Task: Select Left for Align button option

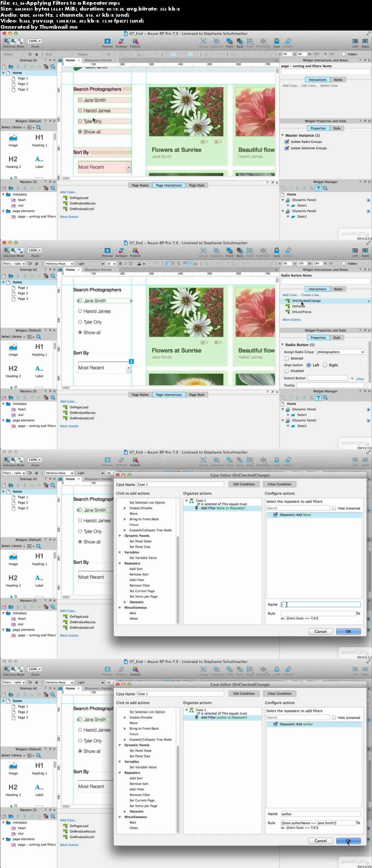Action: pyautogui.click(x=309, y=365)
